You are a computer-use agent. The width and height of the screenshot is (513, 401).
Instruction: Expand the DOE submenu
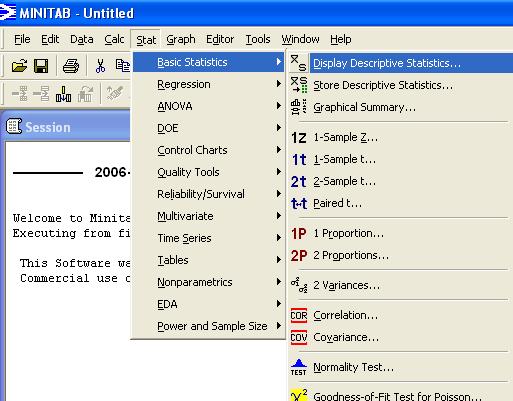208,128
